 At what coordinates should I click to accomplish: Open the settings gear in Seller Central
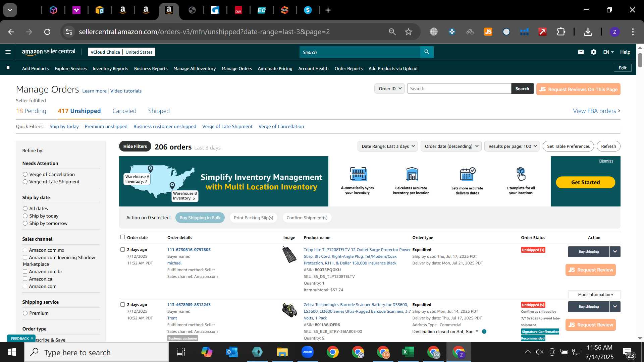594,52
